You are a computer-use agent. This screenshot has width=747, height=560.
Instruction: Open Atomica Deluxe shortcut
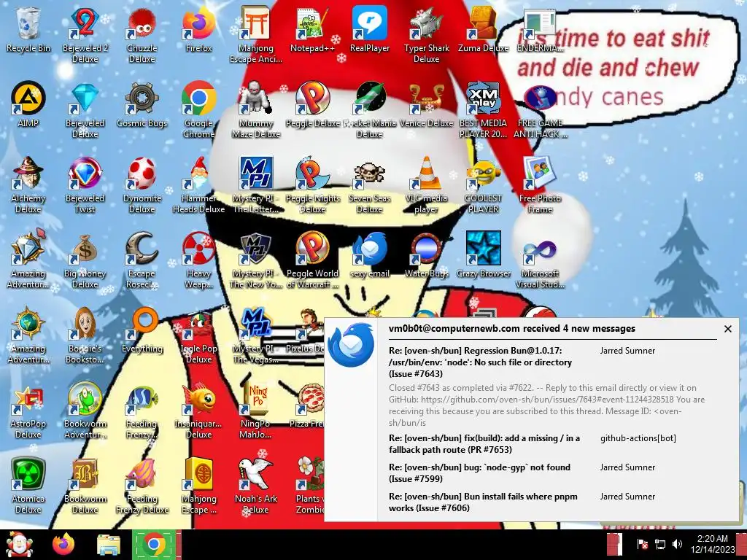[28, 486]
